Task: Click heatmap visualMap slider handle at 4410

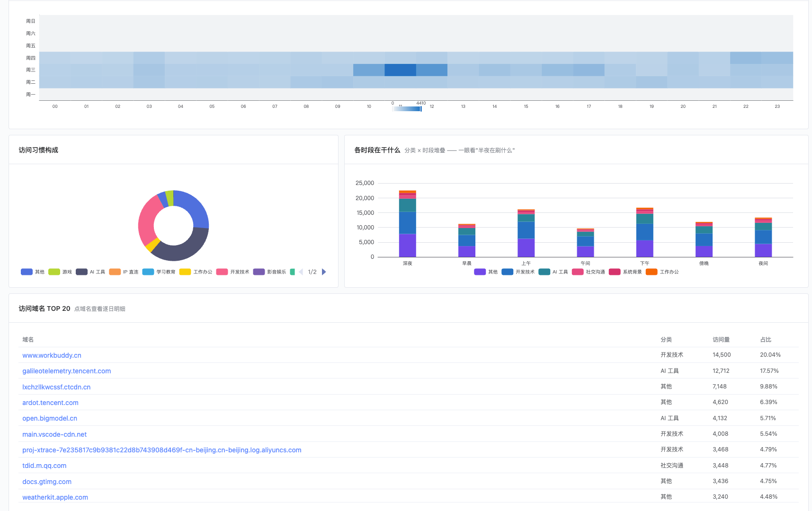Action: tap(421, 109)
